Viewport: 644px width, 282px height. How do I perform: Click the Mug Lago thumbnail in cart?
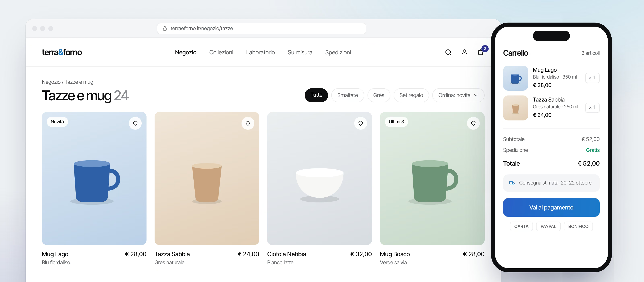(x=515, y=78)
